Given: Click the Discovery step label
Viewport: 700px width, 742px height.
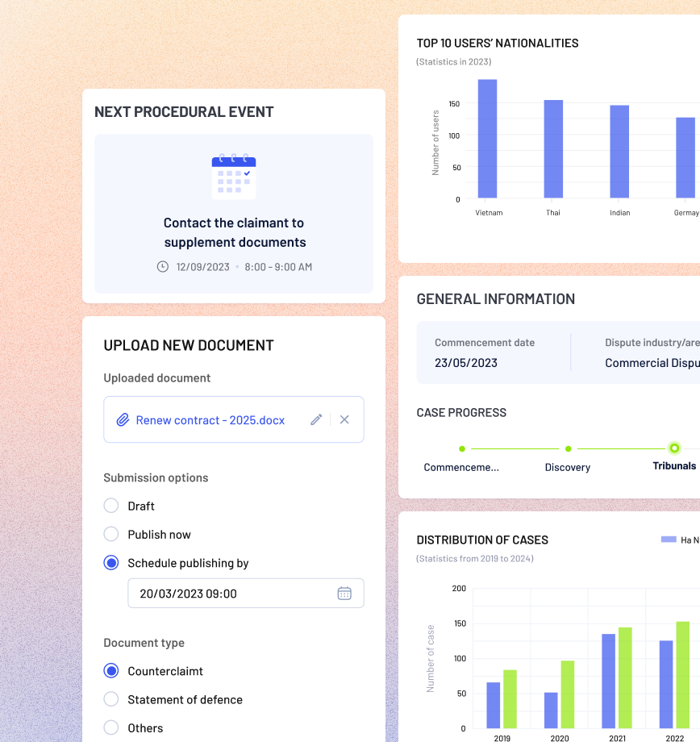Looking at the screenshot, I should click(x=568, y=468).
